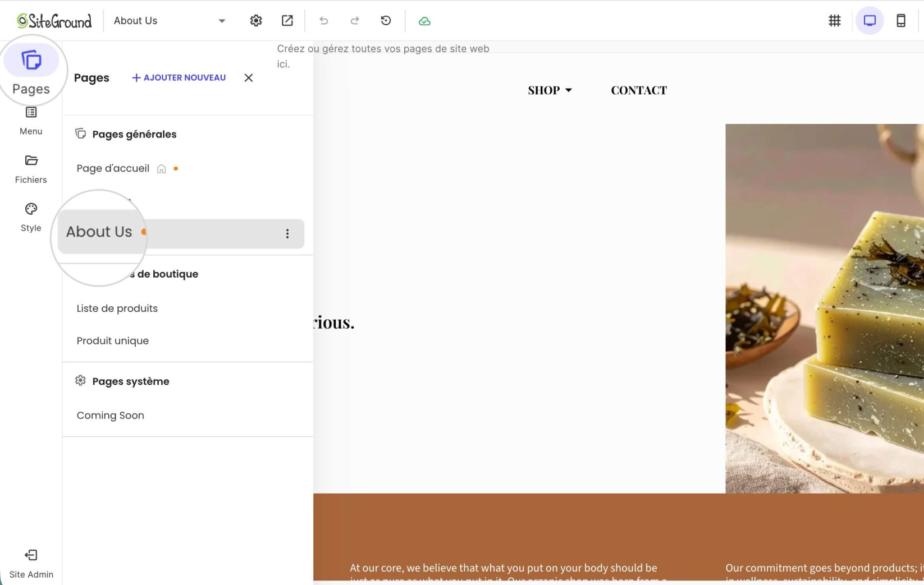Click the SiteGround logo
The image size is (924, 585).
(x=54, y=21)
